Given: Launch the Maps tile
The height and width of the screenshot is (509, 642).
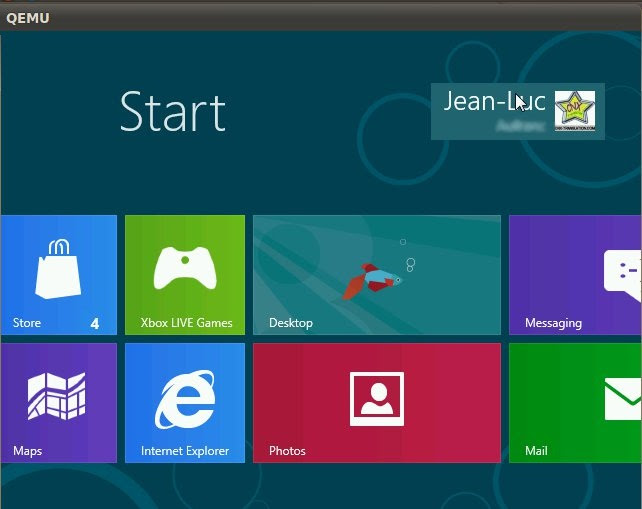Looking at the screenshot, I should tap(59, 403).
